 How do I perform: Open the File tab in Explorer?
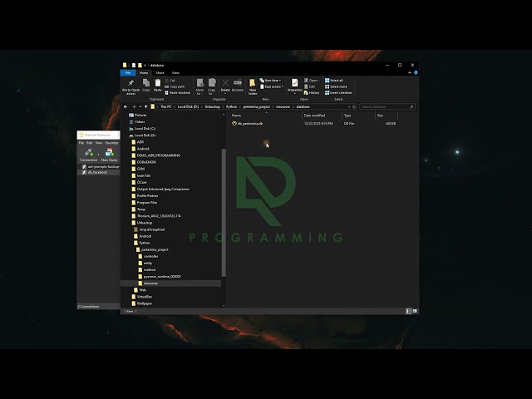coord(128,72)
